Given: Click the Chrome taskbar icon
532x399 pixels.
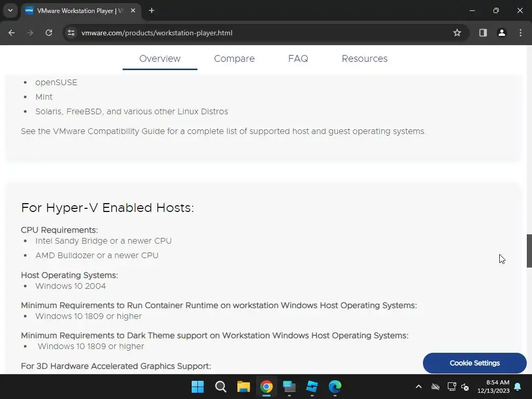Looking at the screenshot, I should 267,387.
